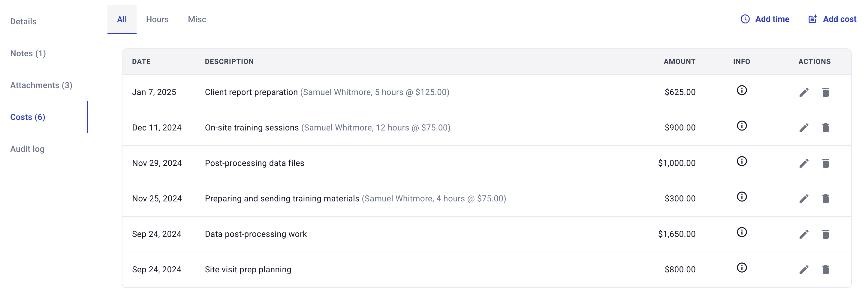868x297 pixels.
Task: Show info for Site visit prep planning
Action: coord(741,268)
